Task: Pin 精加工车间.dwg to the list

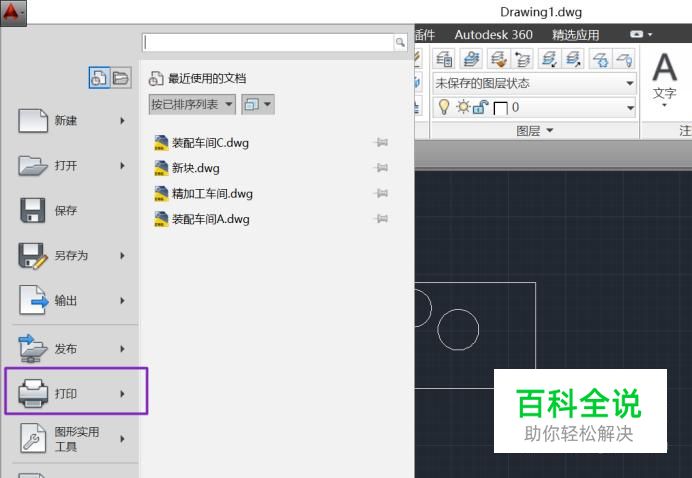Action: 381,193
